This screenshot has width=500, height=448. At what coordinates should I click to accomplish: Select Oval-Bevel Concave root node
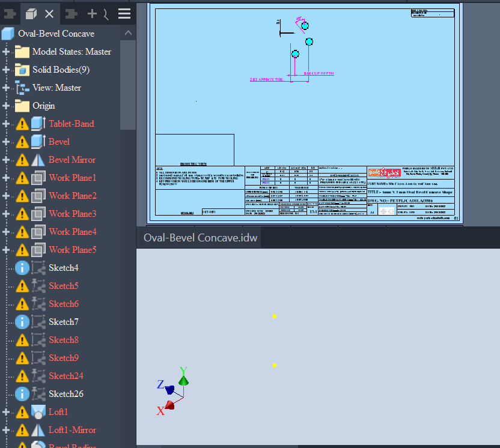[x=56, y=34]
